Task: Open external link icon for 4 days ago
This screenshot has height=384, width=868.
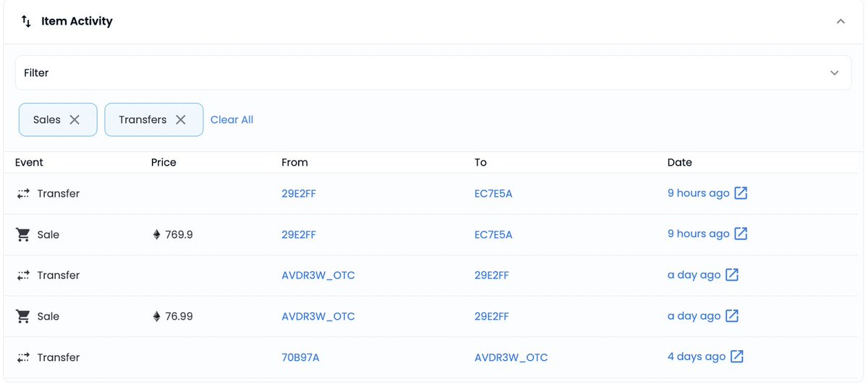Action: [x=737, y=357]
